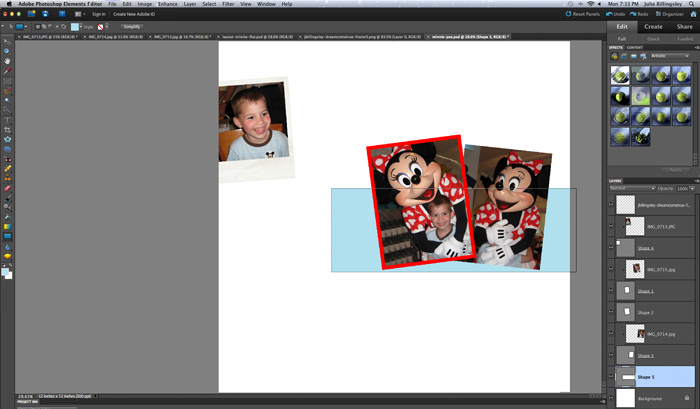Show Photo Effects in Effects panel

pyautogui.click(x=633, y=56)
